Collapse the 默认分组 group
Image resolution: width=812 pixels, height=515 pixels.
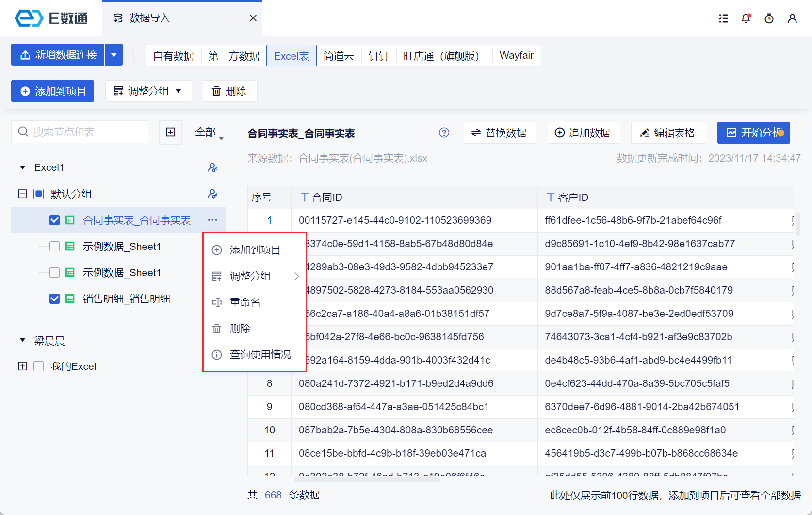22,194
